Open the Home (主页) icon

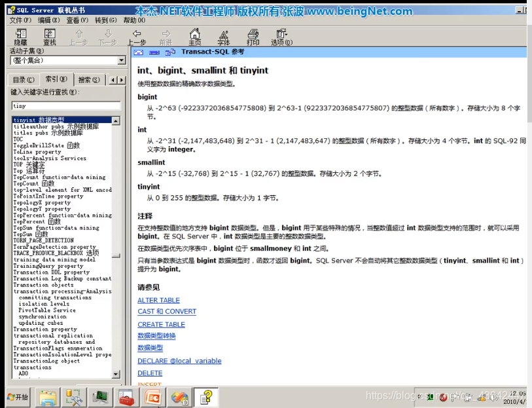point(195,37)
